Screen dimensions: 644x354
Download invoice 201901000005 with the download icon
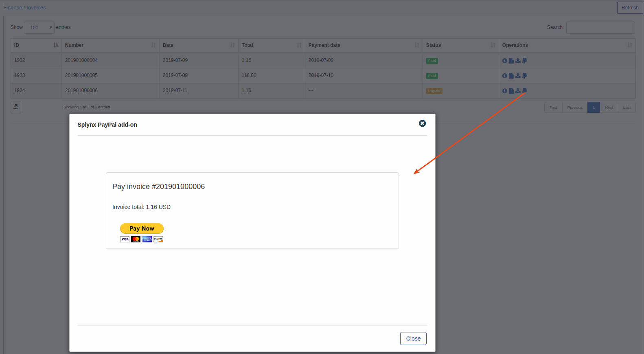[x=518, y=75]
